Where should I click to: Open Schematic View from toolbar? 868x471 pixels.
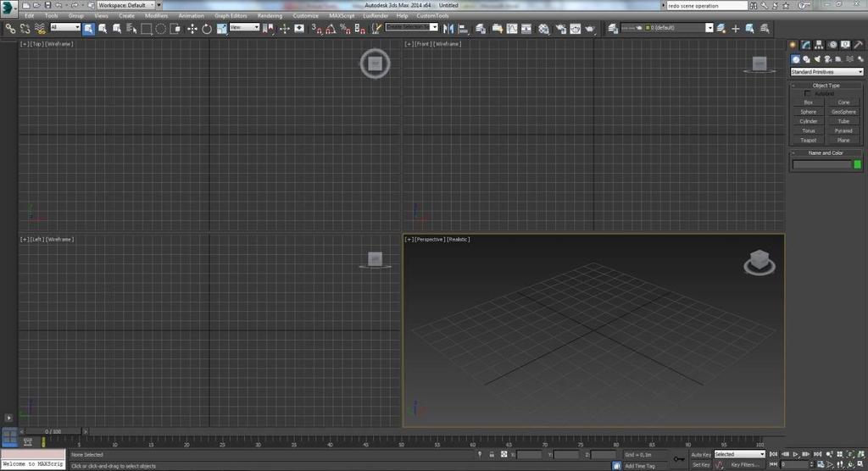(x=526, y=28)
